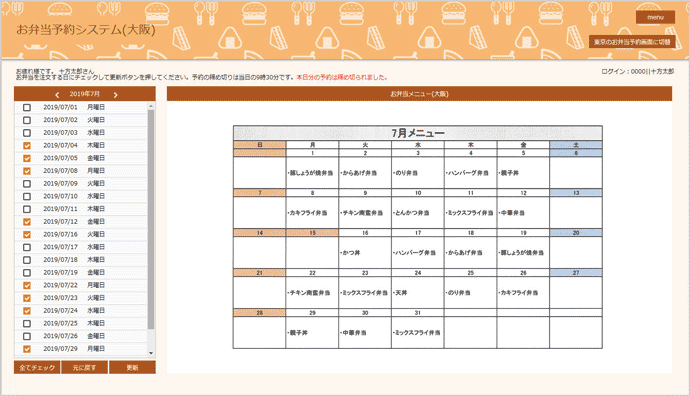Uncheck the 2019/07/16 checkbox
Screen dimensions: 690x396
click(27, 235)
